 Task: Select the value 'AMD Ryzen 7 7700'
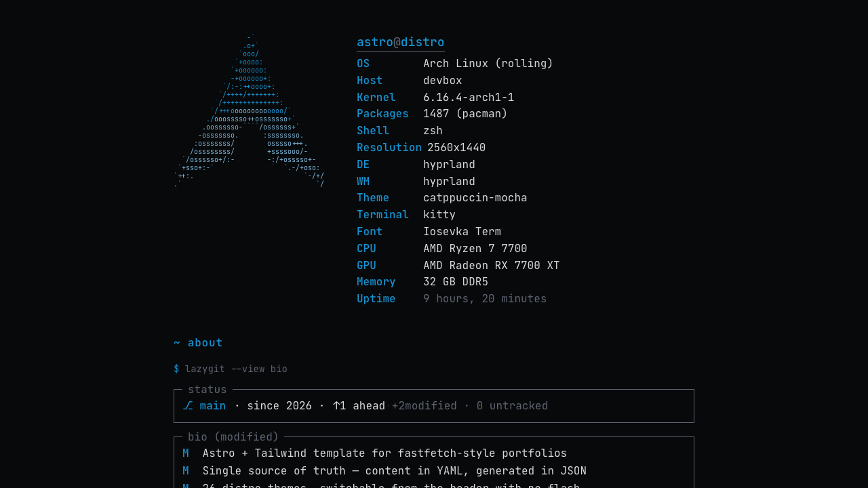(475, 249)
